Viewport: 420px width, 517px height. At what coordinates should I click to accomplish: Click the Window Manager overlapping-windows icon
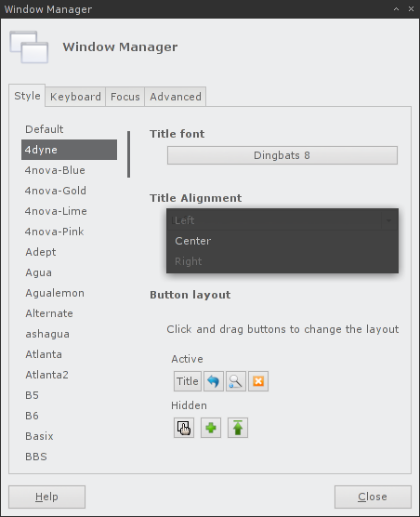(29, 47)
